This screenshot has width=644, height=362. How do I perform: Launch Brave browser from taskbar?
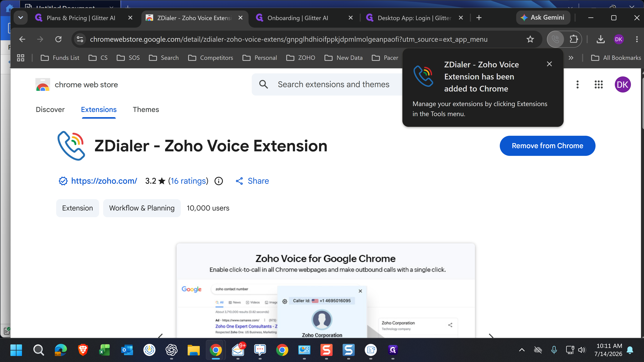83,350
